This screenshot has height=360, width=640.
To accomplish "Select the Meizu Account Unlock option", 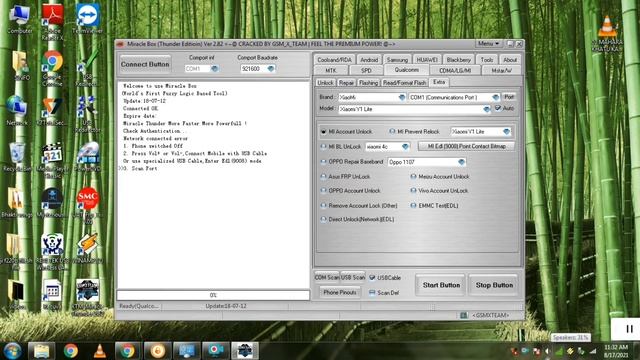I will click(413, 177).
